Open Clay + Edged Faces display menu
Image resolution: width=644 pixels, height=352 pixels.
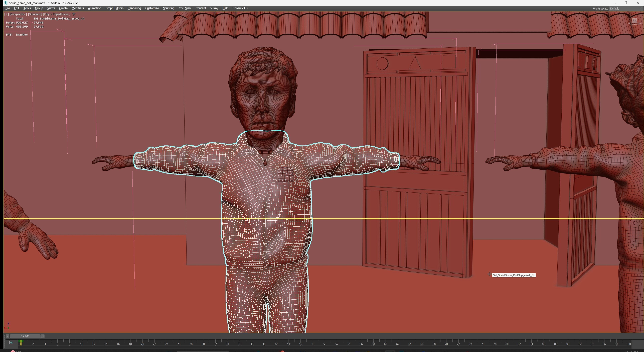[x=57, y=14]
